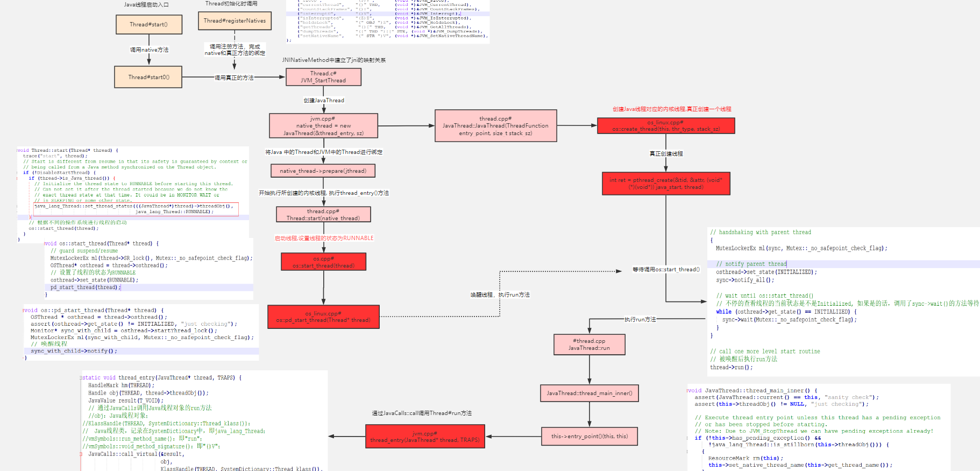Click the 'void JavaThread::thread_main_inner() {' code line
Image resolution: width=980 pixels, height=471 pixels.
(x=752, y=391)
